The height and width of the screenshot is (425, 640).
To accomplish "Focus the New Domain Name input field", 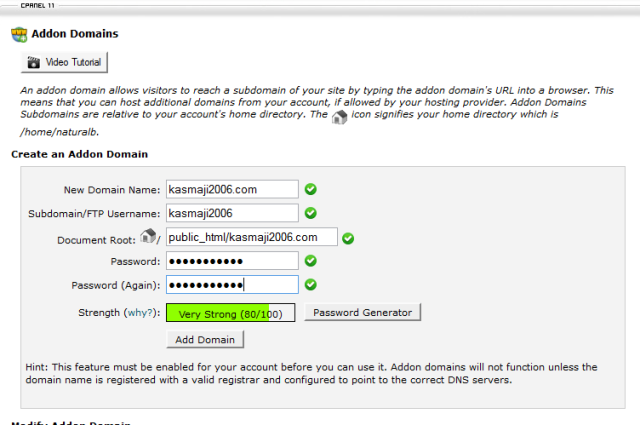I will pyautogui.click(x=232, y=189).
